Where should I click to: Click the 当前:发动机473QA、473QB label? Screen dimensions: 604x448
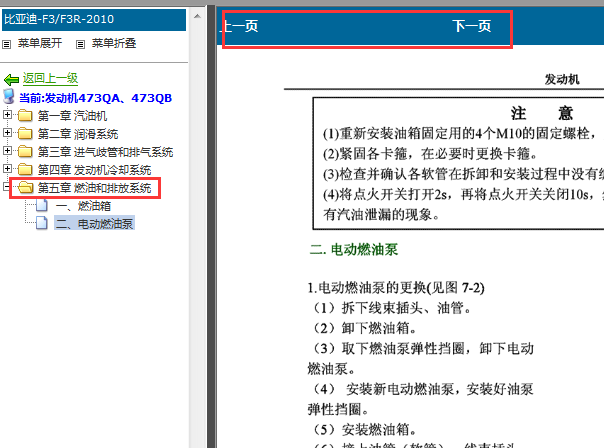pyautogui.click(x=96, y=98)
